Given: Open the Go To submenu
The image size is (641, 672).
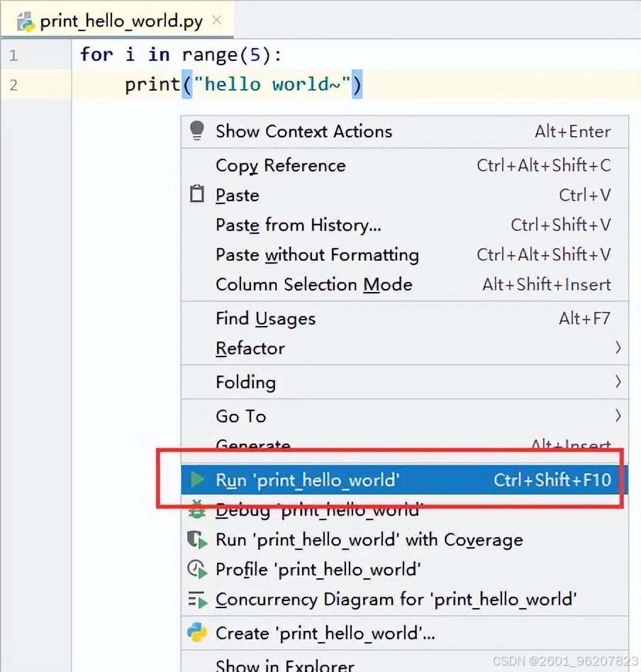Looking at the screenshot, I should pyautogui.click(x=405, y=416).
